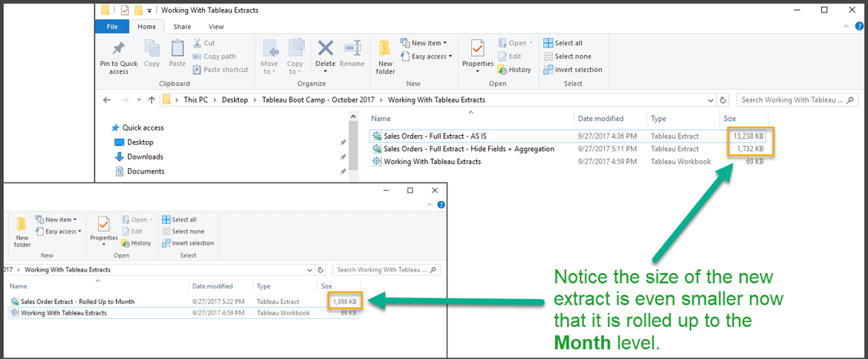This screenshot has height=359, width=868.
Task: Click Select all in upper Select group
Action: [x=563, y=43]
